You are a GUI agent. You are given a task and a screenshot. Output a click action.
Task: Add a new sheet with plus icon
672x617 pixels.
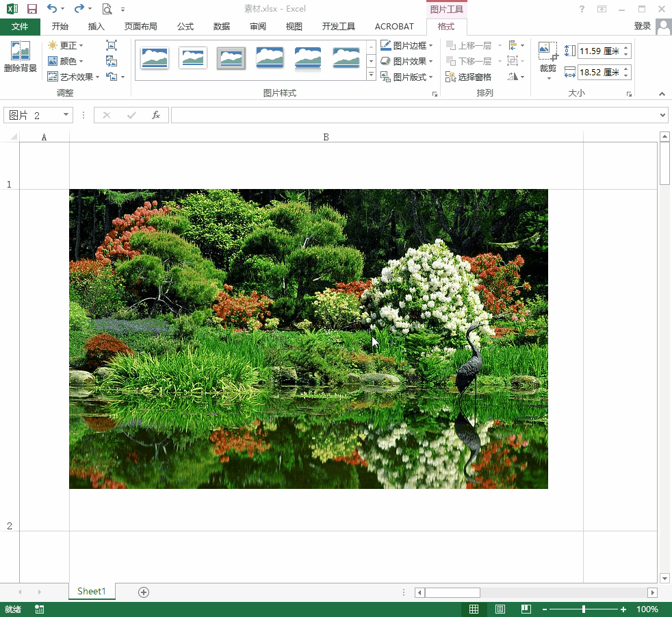(x=144, y=592)
